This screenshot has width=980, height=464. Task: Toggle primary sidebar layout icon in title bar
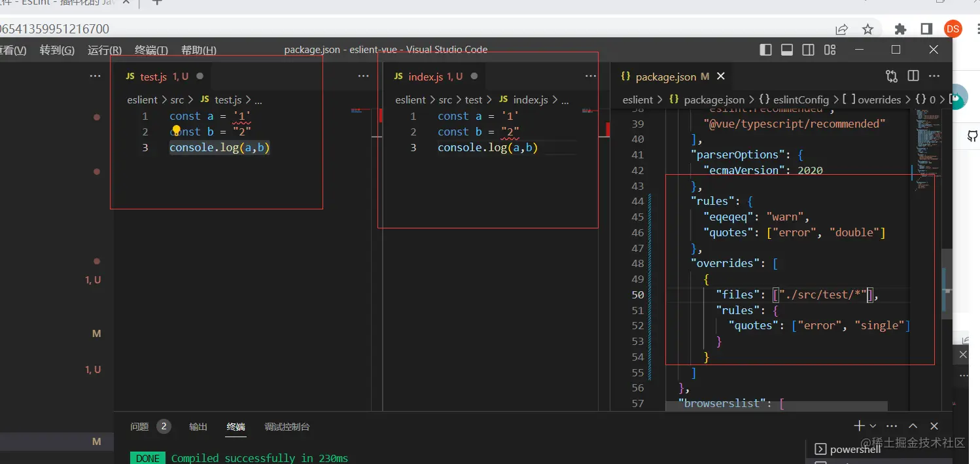point(765,50)
